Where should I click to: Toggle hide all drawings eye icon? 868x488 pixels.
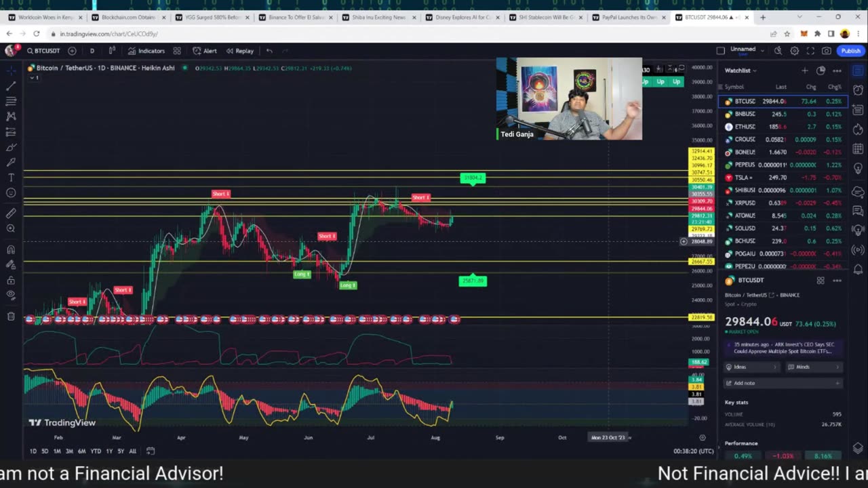coord(11,295)
